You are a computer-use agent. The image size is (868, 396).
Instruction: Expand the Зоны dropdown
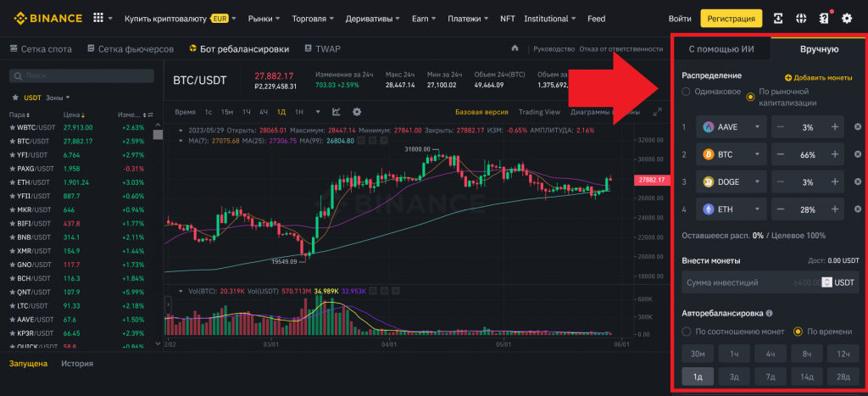click(x=58, y=98)
